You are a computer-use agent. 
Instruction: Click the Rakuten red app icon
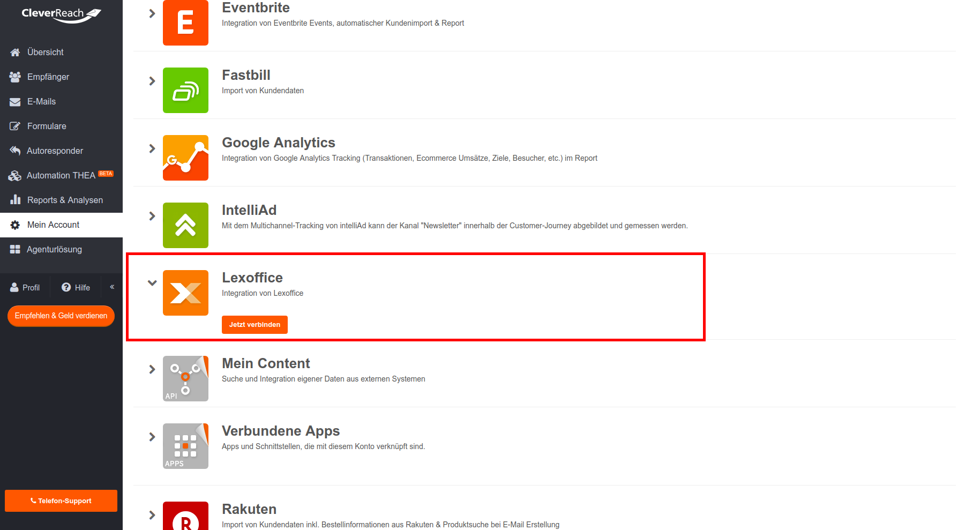[185, 516]
